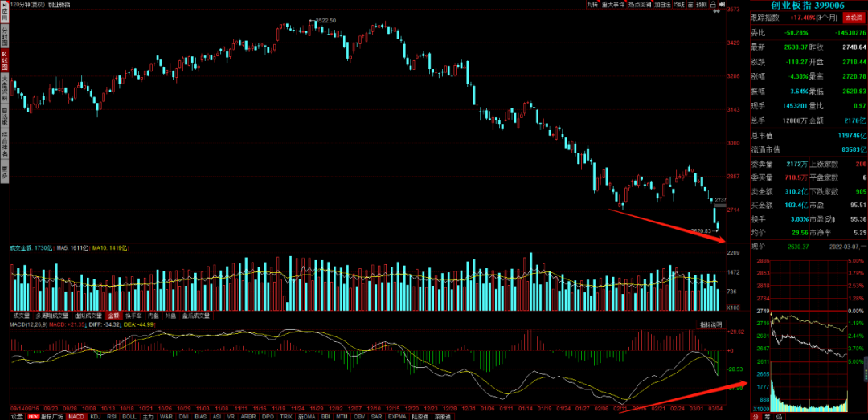Switch to BIAS indicator
This screenshot has width=868, height=420.
[201, 416]
